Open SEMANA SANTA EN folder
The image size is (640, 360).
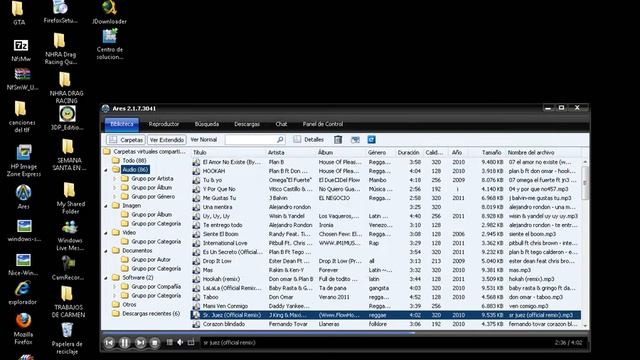click(69, 155)
